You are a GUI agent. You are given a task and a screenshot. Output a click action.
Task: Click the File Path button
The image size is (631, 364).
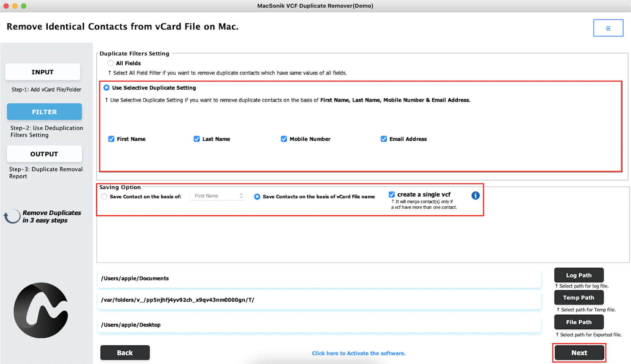coord(579,322)
